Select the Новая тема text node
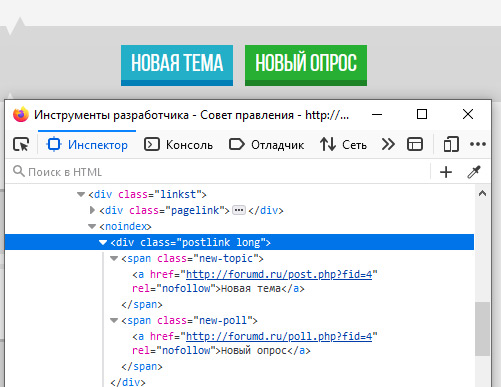This screenshot has height=387, width=501. tap(251, 288)
